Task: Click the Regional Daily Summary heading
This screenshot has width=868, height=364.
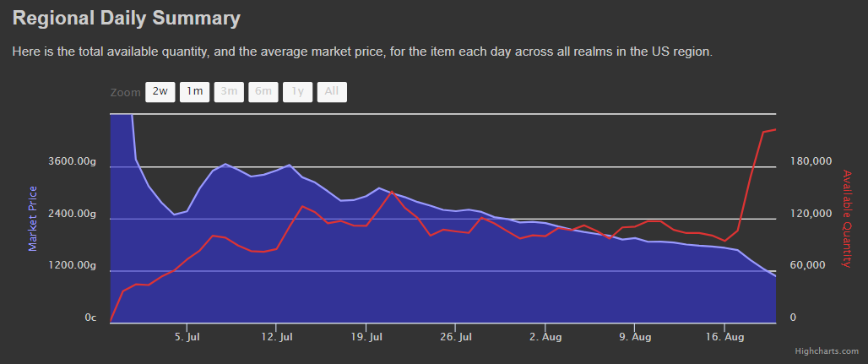Action: pyautogui.click(x=127, y=18)
